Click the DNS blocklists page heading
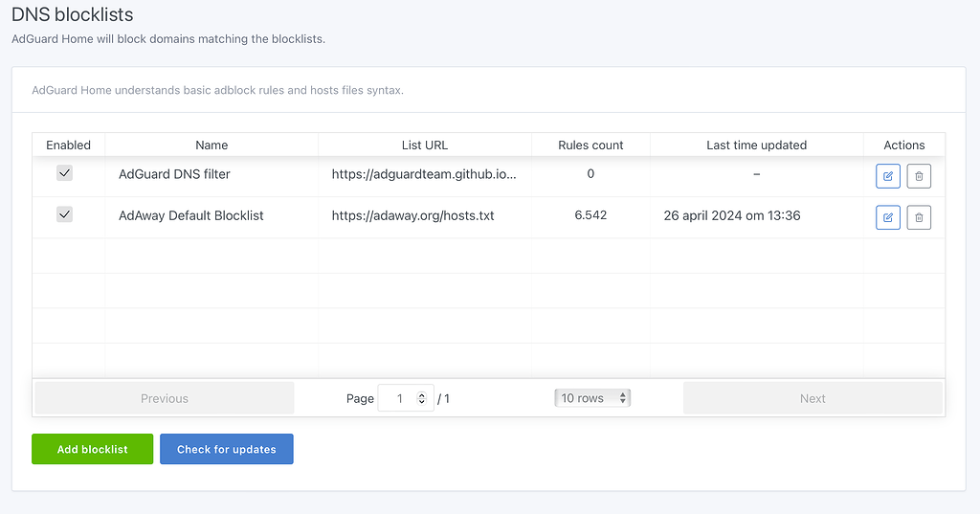The height and width of the screenshot is (514, 980). point(73,14)
